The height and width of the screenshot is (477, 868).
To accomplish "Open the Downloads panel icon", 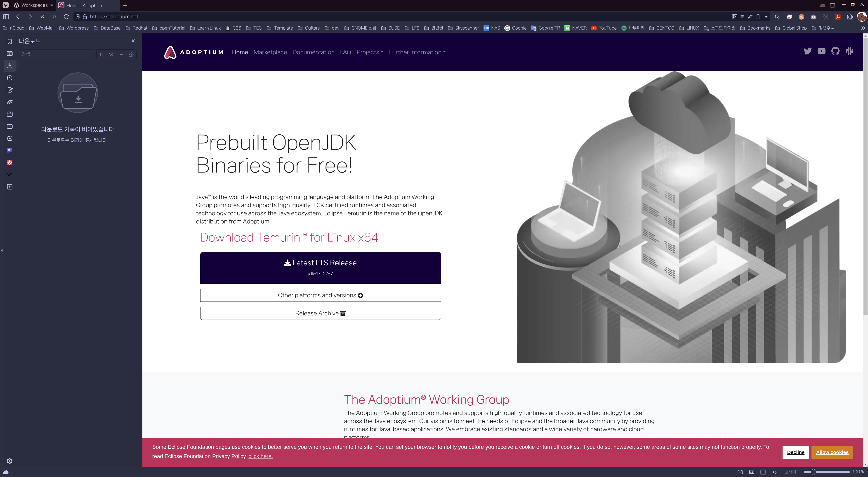I will click(10, 66).
